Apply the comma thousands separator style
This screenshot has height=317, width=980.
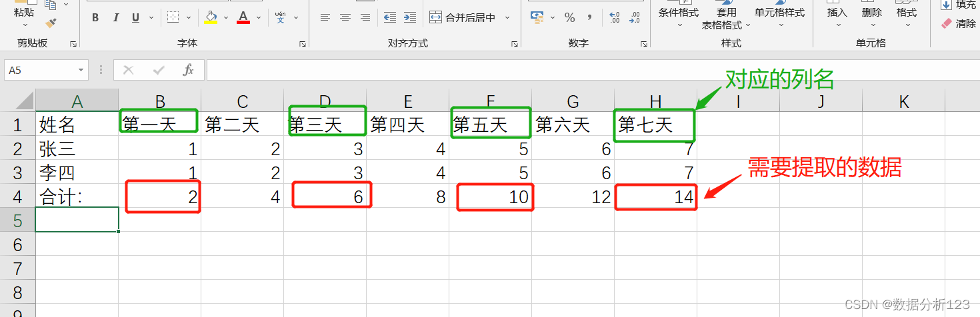pos(590,18)
